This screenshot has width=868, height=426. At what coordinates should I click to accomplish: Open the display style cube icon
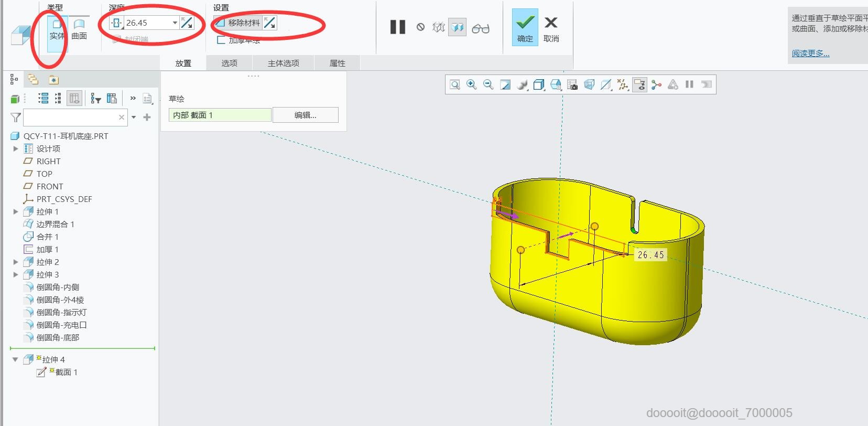coord(539,84)
